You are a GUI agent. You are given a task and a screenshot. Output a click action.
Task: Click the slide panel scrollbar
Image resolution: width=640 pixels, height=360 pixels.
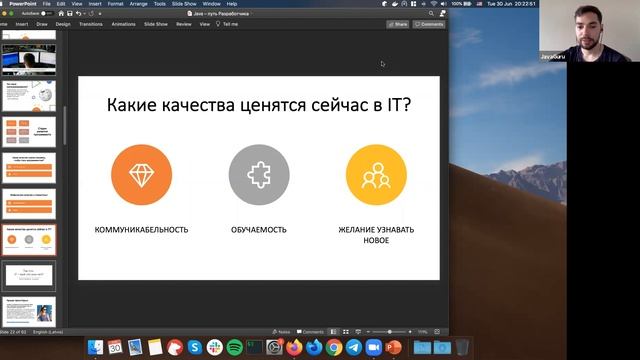[64, 125]
